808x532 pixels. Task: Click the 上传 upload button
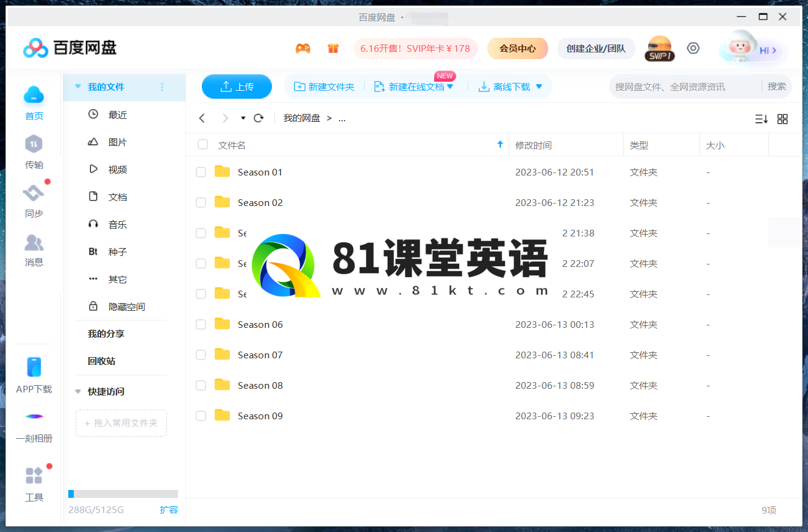[237, 87]
